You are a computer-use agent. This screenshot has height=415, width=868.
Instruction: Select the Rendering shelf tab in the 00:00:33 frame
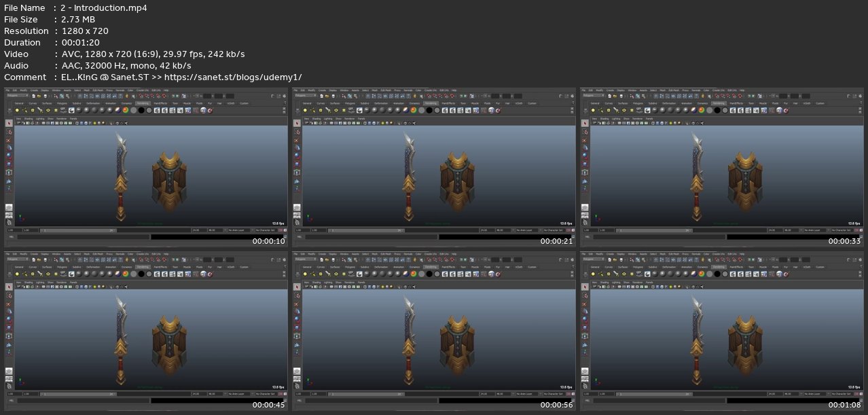[x=720, y=103]
